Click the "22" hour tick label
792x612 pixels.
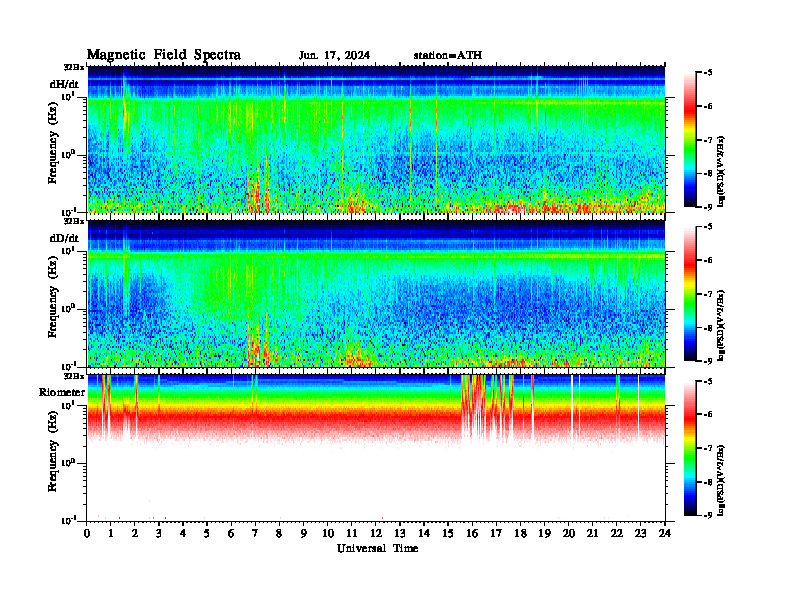click(617, 534)
